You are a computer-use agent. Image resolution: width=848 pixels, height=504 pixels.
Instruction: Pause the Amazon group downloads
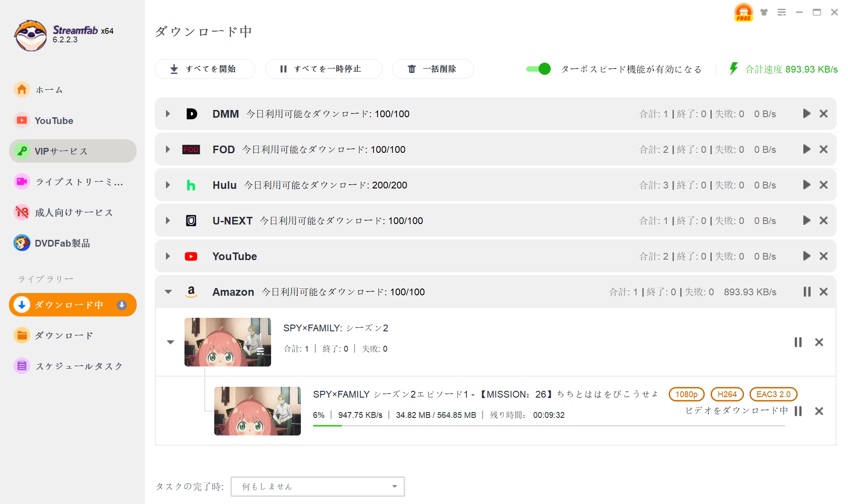point(807,292)
